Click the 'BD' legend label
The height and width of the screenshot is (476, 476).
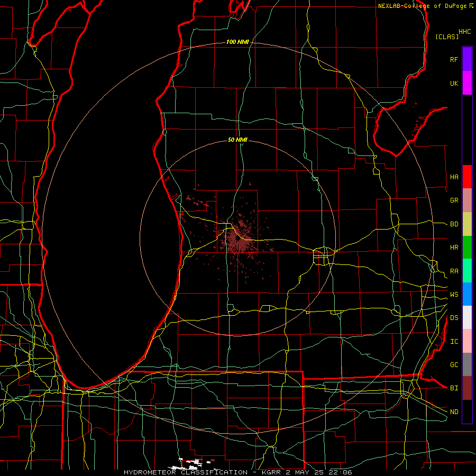454,224
